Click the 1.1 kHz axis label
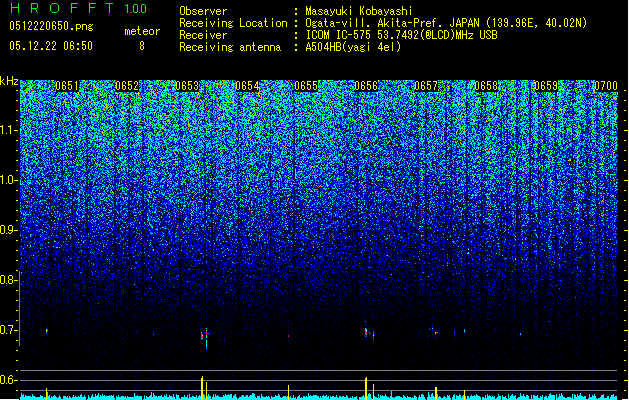 [x=9, y=130]
